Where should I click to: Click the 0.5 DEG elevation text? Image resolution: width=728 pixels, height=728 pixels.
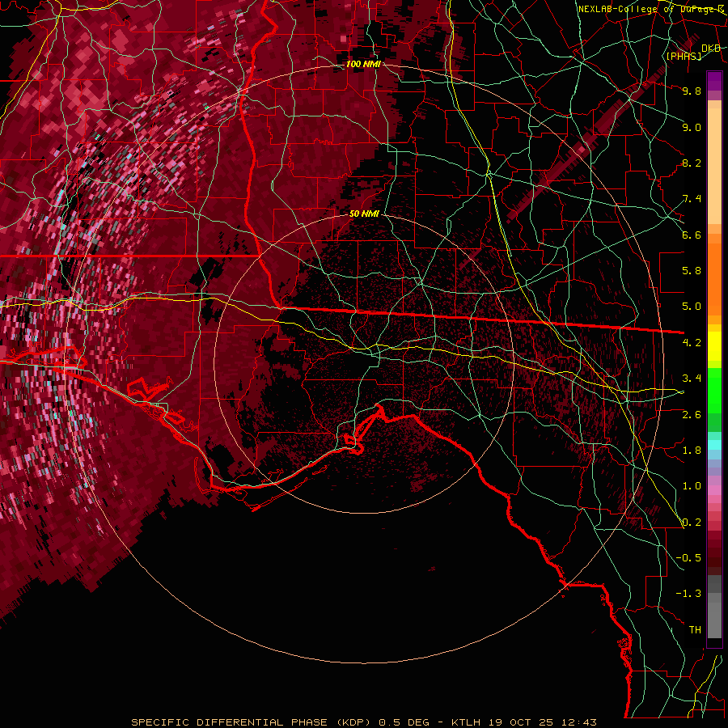click(404, 722)
